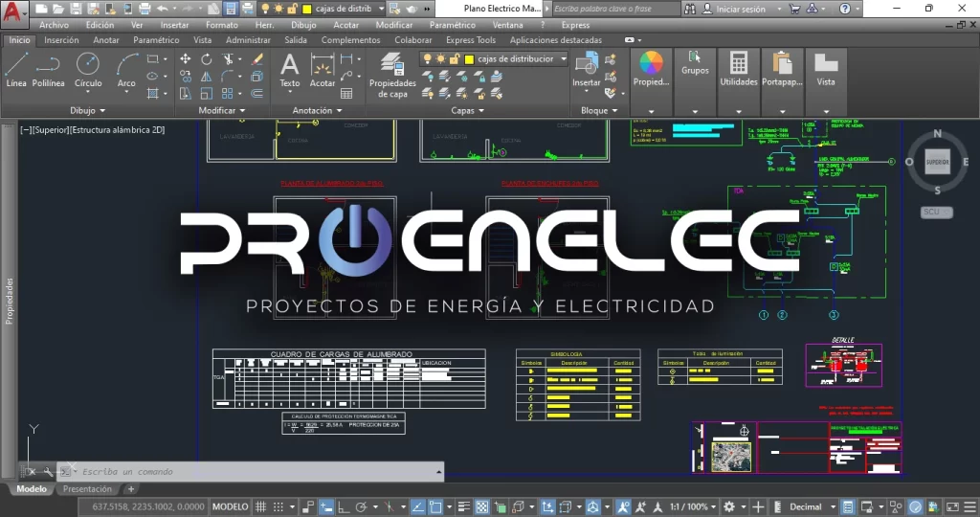Open the Formato menu
980x517 pixels.
click(x=222, y=25)
